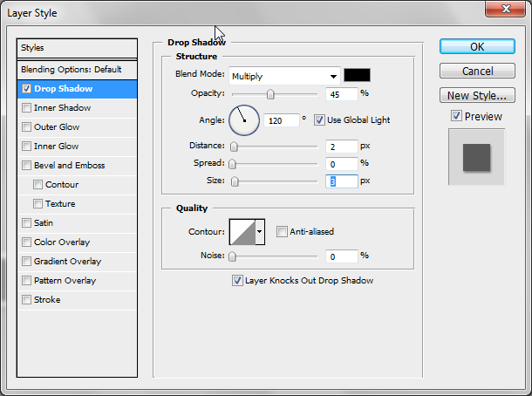Viewport: 532px width, 396px height.
Task: Open the Satin settings label
Action: [x=44, y=223]
